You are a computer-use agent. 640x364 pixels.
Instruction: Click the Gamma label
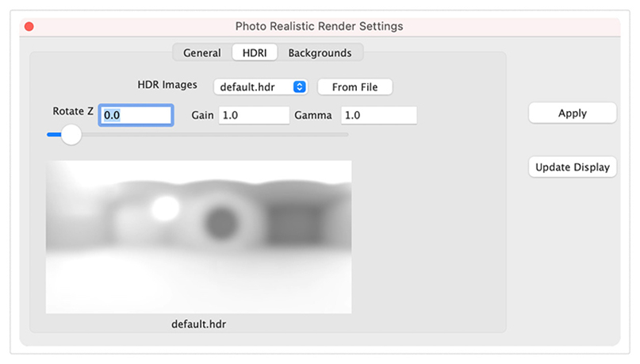pyautogui.click(x=313, y=116)
